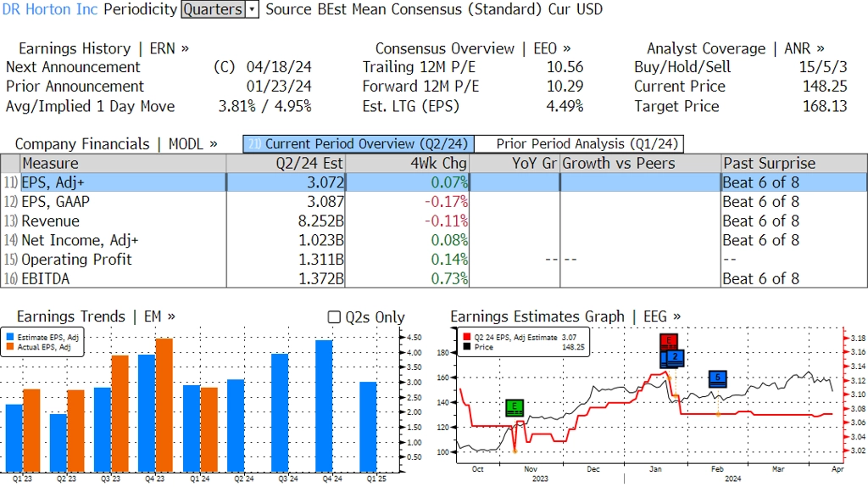Click the 8.252B revenue estimate value

coord(321,221)
